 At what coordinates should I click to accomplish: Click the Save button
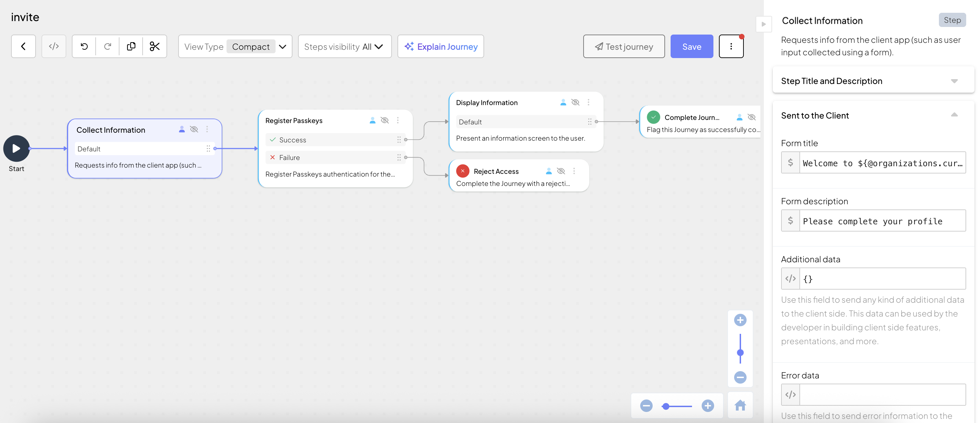click(692, 46)
